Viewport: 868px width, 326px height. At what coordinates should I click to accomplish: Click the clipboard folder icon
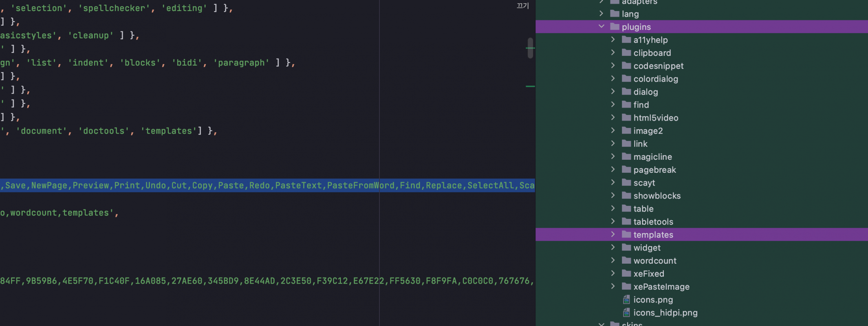pos(626,53)
